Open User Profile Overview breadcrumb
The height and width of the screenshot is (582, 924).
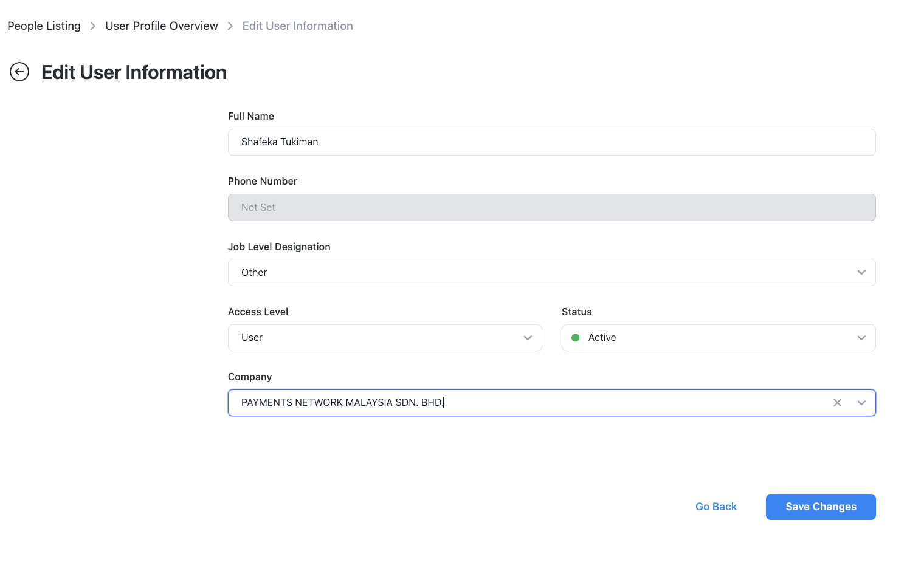pos(161,26)
